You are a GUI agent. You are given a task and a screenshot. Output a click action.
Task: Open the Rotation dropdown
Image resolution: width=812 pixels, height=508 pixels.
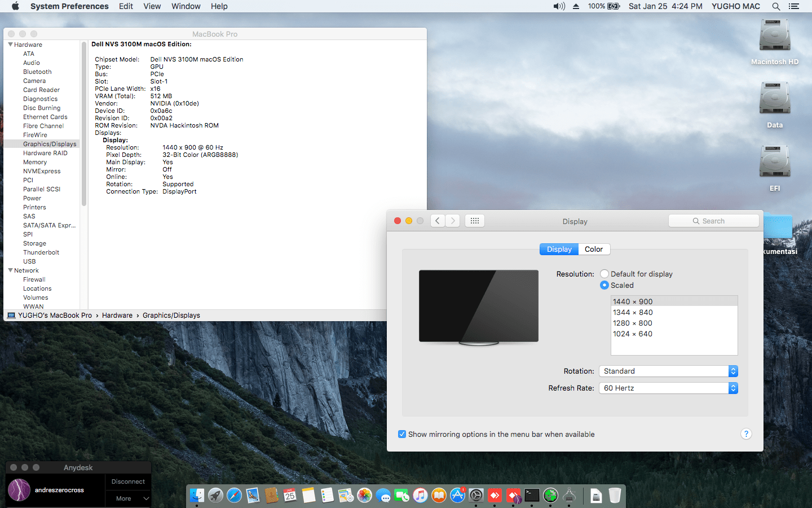668,371
